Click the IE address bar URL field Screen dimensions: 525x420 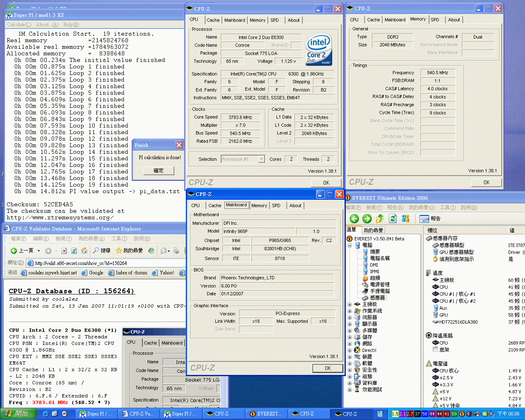(107, 263)
